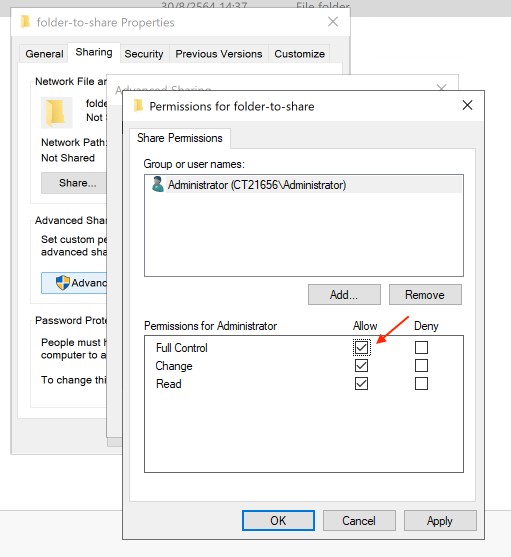
Task: Toggle Allow checkbox for Read permission
Action: point(361,384)
